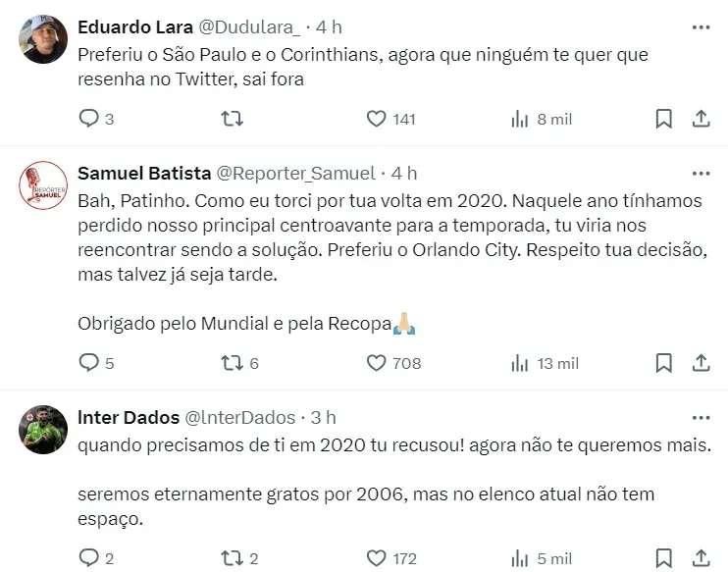728x572 pixels.
Task: Like Samuel Batista's tweet
Action: [376, 363]
